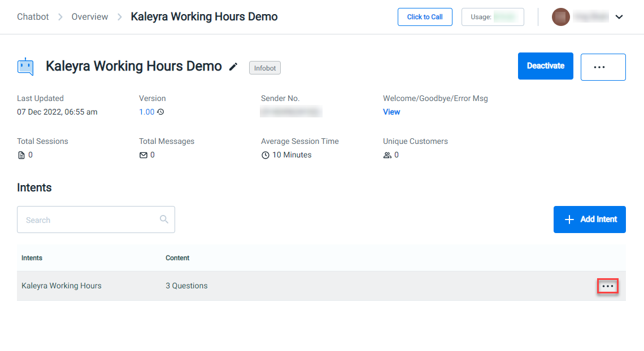Click the 3 Questions content cell
Image resolution: width=644 pixels, height=351 pixels.
coord(186,286)
